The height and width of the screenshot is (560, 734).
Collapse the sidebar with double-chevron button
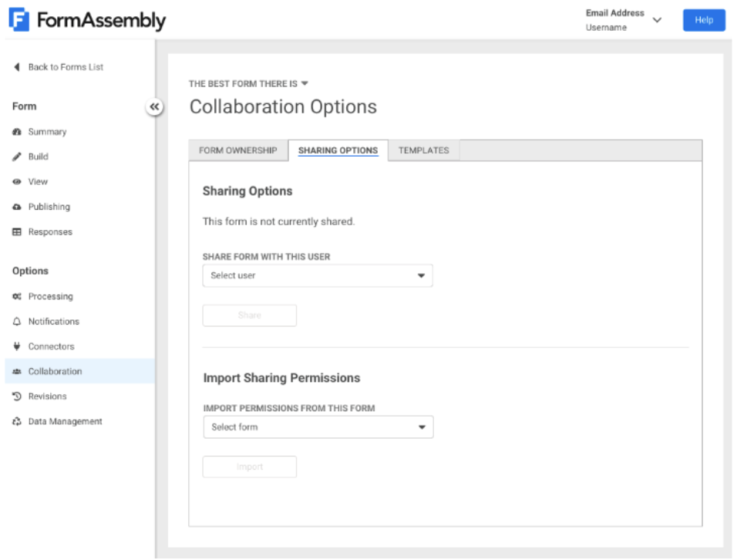pyautogui.click(x=154, y=107)
